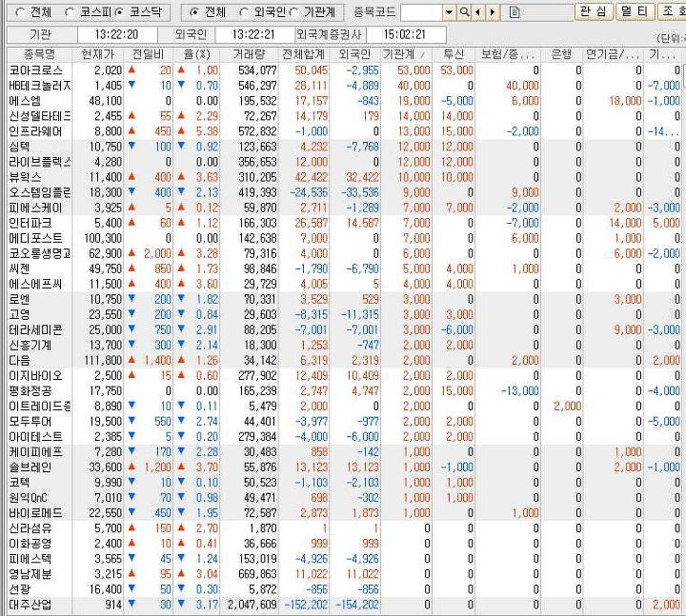Screen dimensions: 686x616
Task: Click the document list icon
Action: pos(514,12)
